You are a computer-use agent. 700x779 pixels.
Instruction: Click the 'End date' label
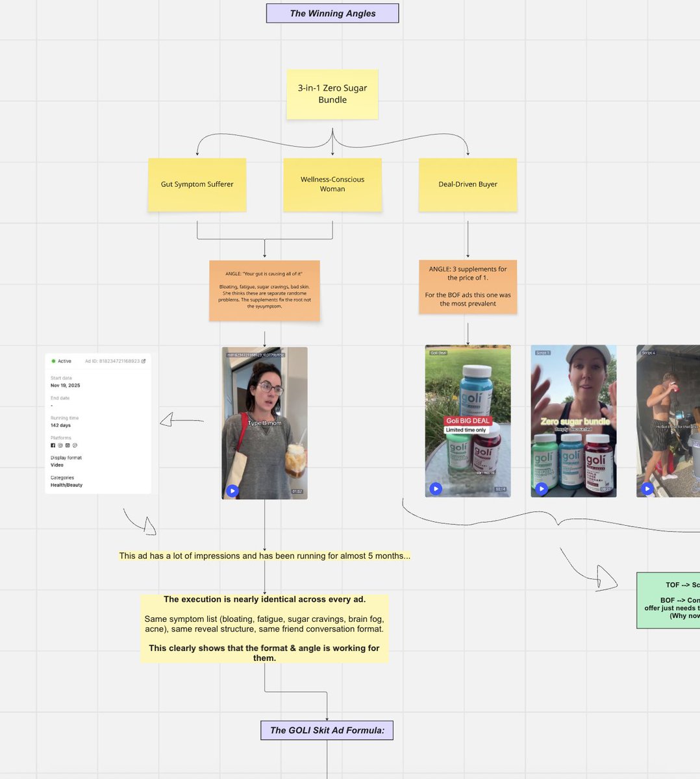[60, 399]
